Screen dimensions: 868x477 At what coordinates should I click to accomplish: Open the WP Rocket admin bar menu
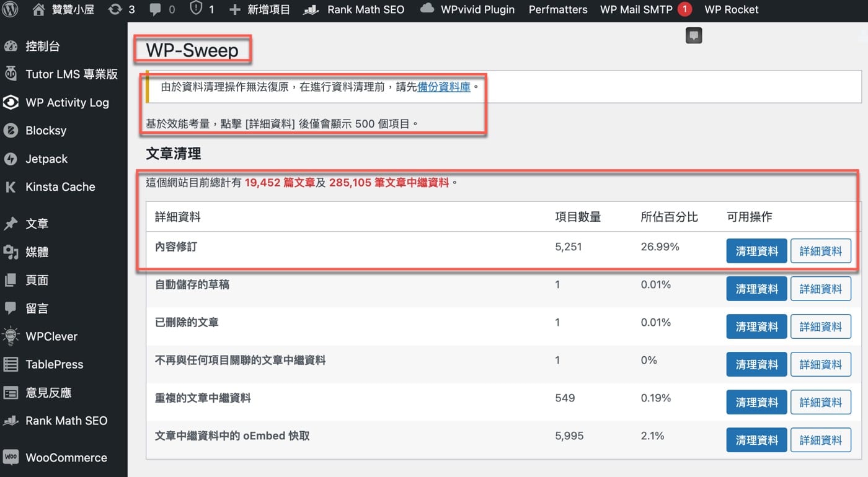(x=732, y=9)
